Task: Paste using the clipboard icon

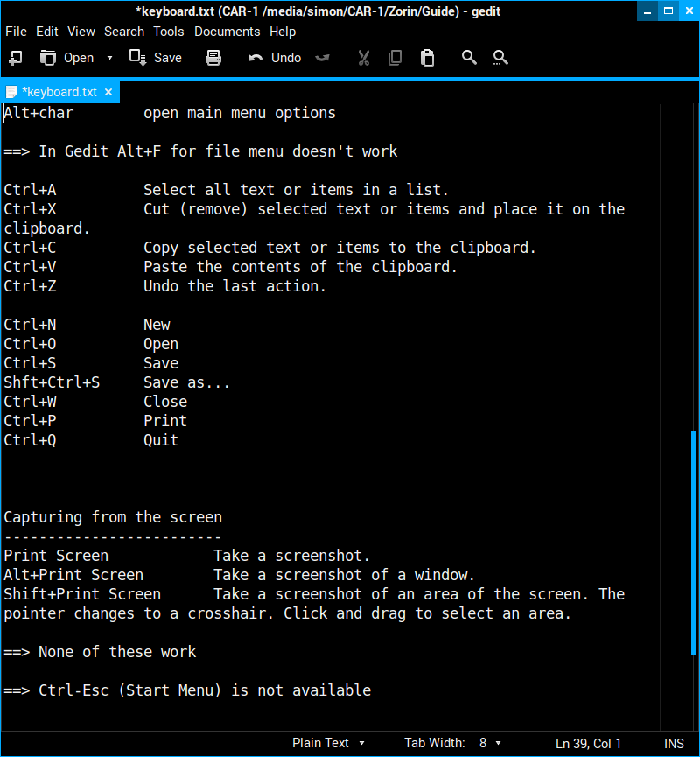Action: pos(427,58)
